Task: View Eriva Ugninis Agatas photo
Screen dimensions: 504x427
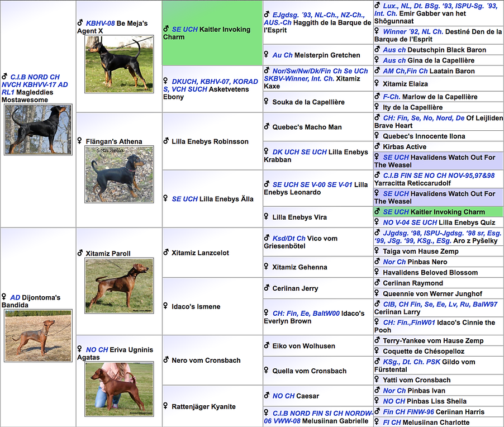Action: [119, 389]
